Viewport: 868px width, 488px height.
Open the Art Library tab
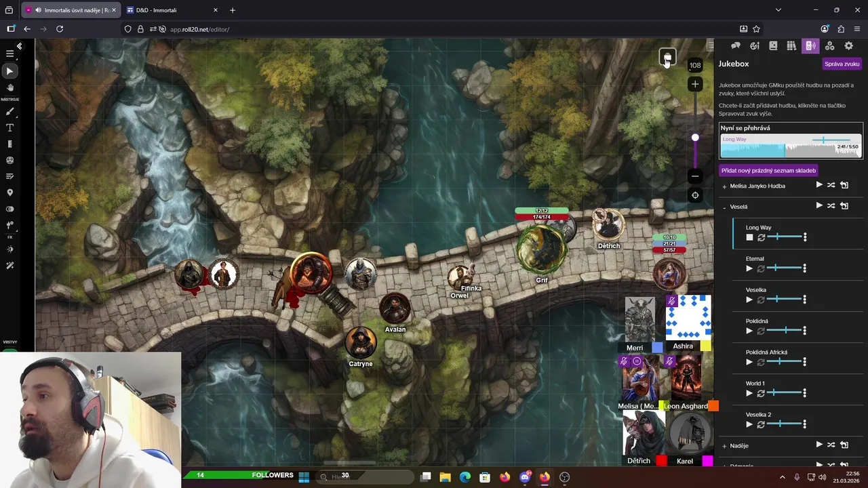(755, 46)
